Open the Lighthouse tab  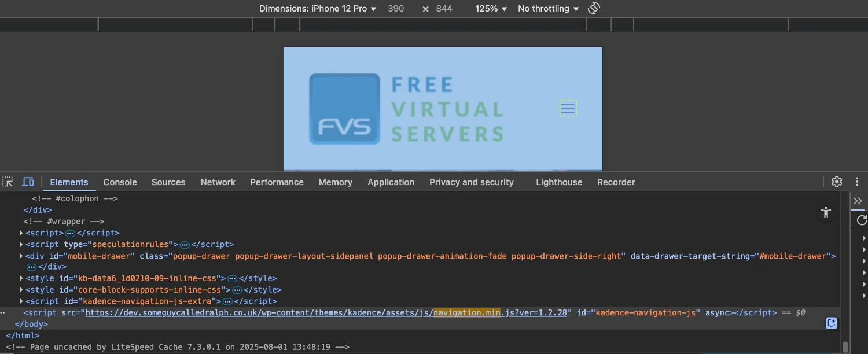(x=559, y=182)
